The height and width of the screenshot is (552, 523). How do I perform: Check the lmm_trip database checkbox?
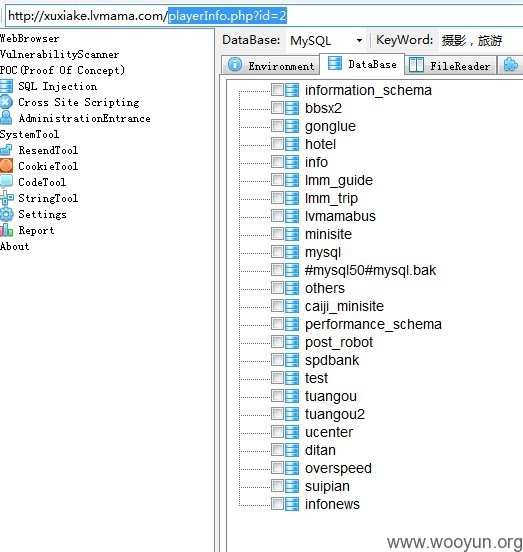click(277, 198)
